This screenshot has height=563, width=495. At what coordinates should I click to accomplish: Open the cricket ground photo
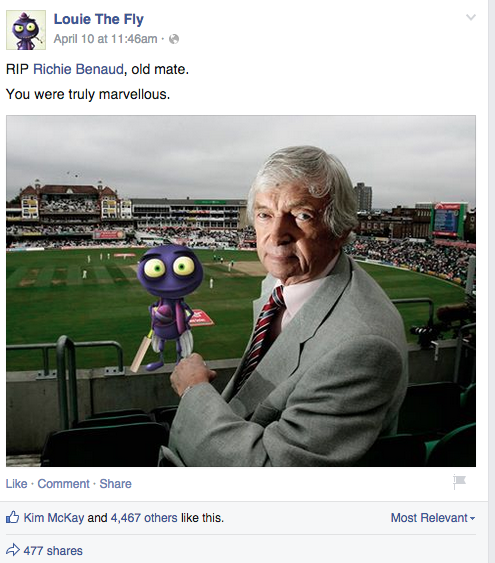[x=241, y=291]
